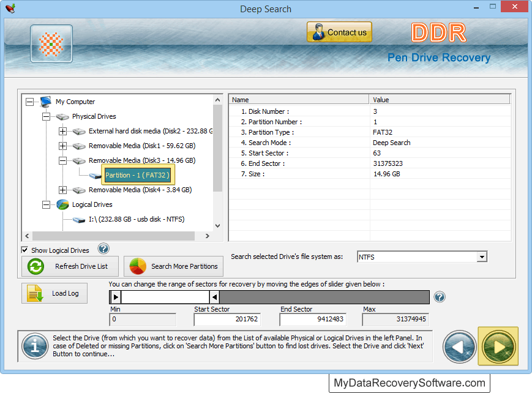This screenshot has width=532, height=393.
Task: Uncheck Show Logical Drives checkbox
Action: click(24, 250)
